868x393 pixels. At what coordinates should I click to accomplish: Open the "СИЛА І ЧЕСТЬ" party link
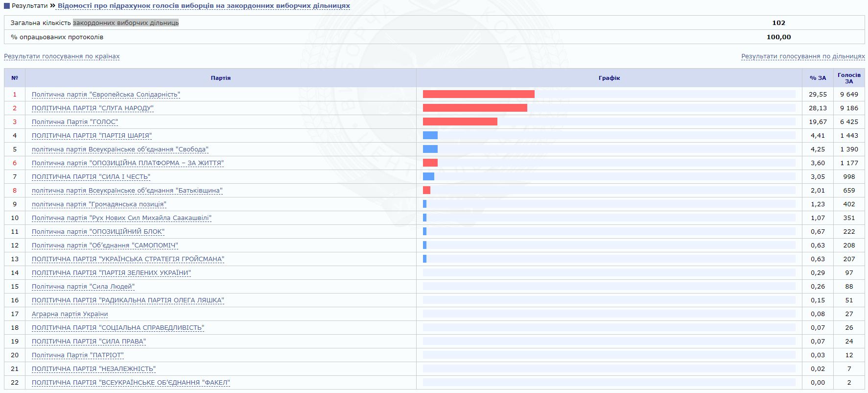(x=91, y=177)
